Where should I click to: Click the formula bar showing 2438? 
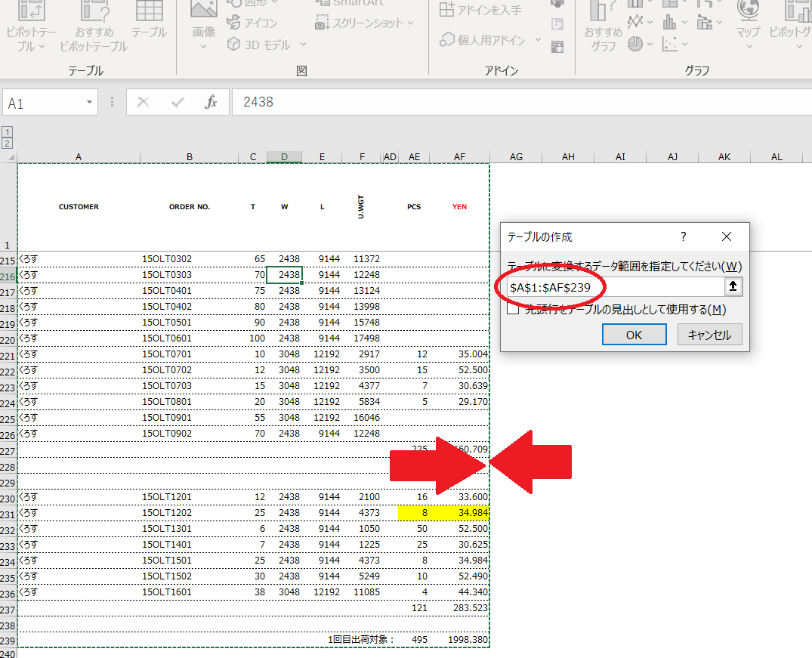point(522,102)
